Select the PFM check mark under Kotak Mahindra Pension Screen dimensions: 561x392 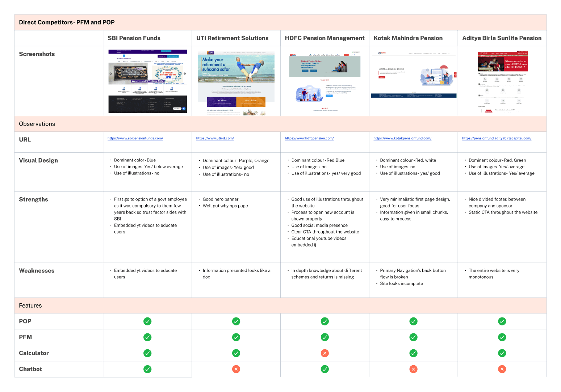413,337
